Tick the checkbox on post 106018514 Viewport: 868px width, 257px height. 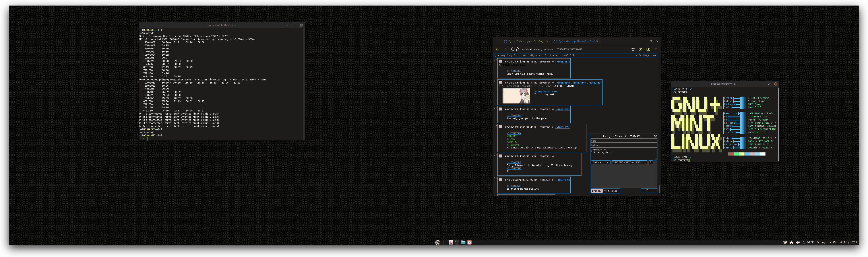coord(500,82)
